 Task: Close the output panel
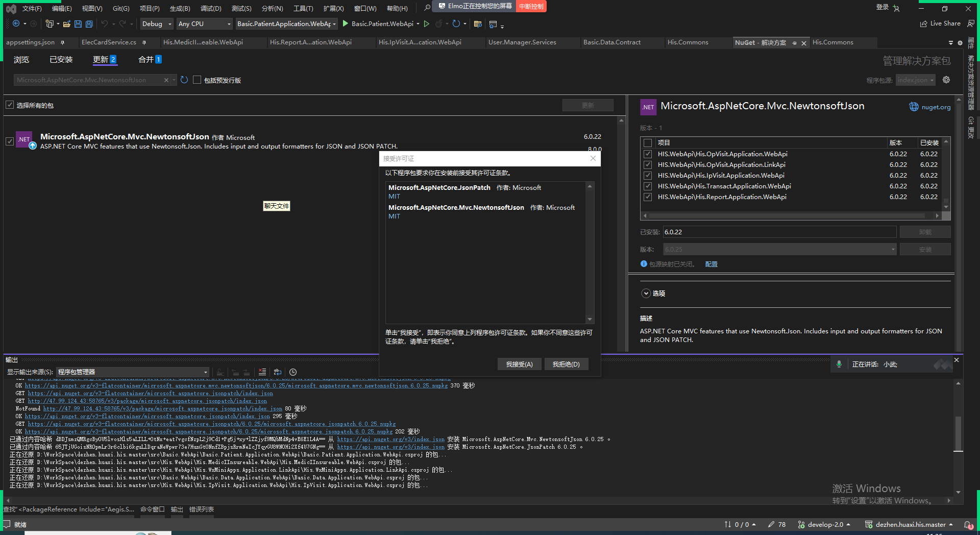[957, 360]
